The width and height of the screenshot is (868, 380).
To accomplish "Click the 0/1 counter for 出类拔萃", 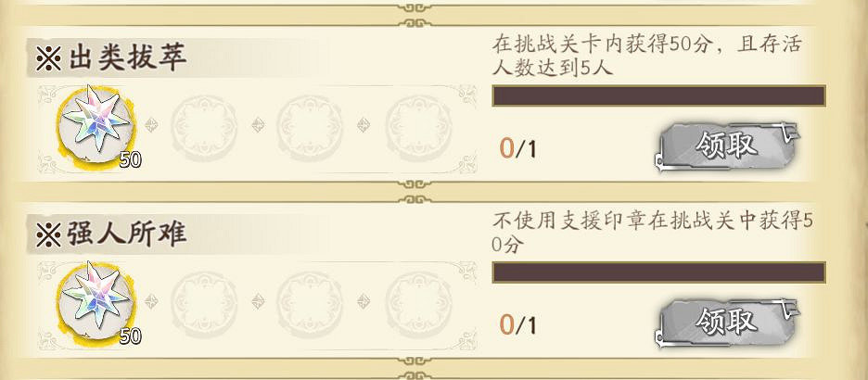I will (x=517, y=148).
